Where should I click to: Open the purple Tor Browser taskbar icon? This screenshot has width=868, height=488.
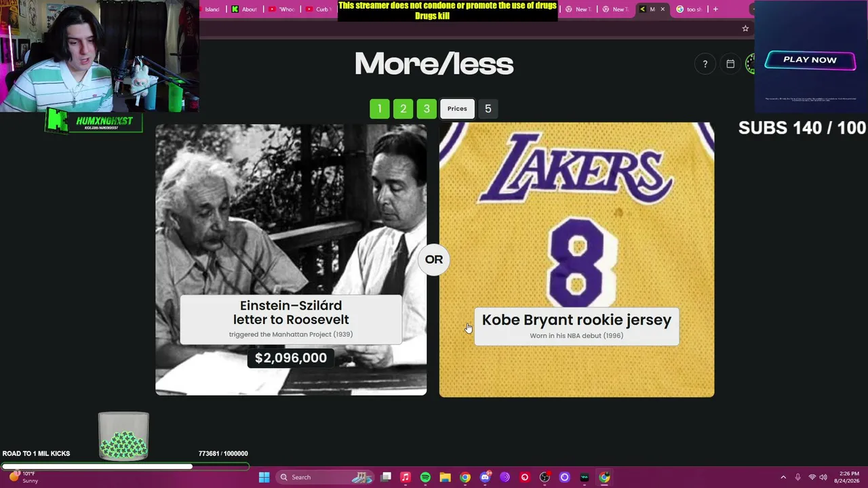tap(505, 477)
